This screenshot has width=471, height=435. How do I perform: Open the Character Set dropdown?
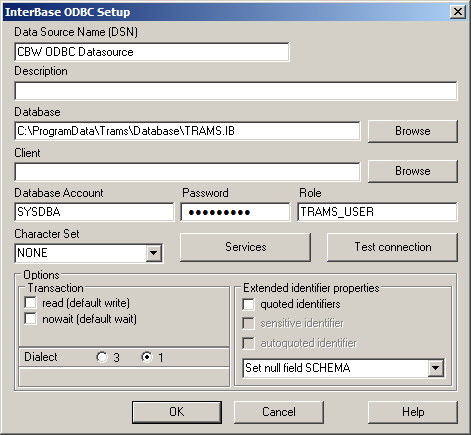point(154,253)
